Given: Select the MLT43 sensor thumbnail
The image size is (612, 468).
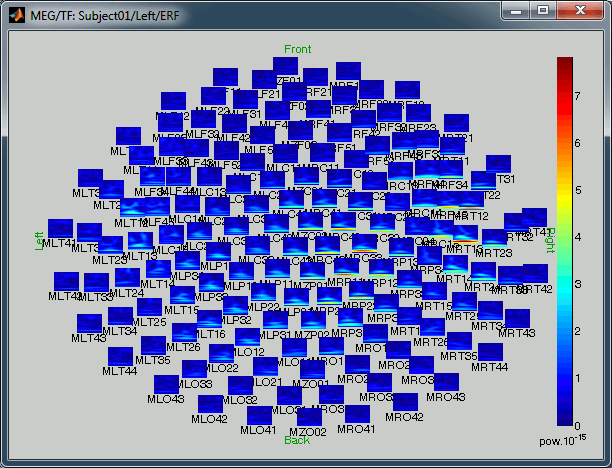Looking at the screenshot, I should click(x=91, y=324).
